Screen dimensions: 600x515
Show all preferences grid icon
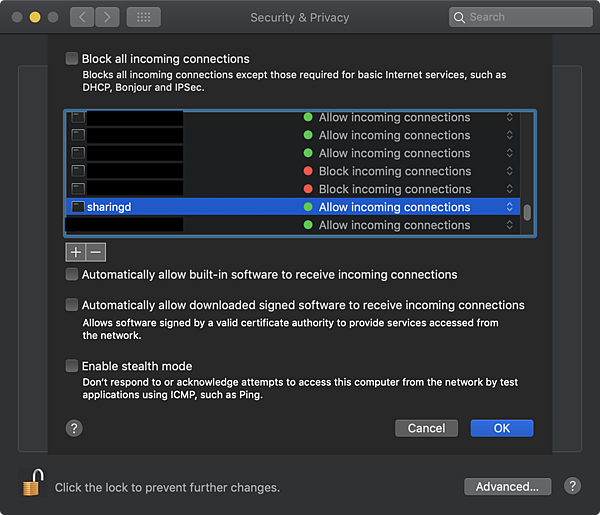pos(143,17)
